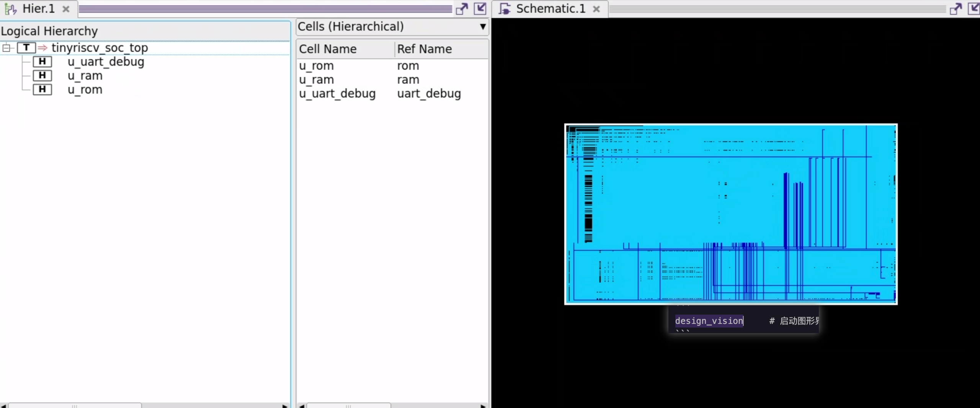
Task: Click the H icon beside u_uart_debug
Action: coord(42,62)
